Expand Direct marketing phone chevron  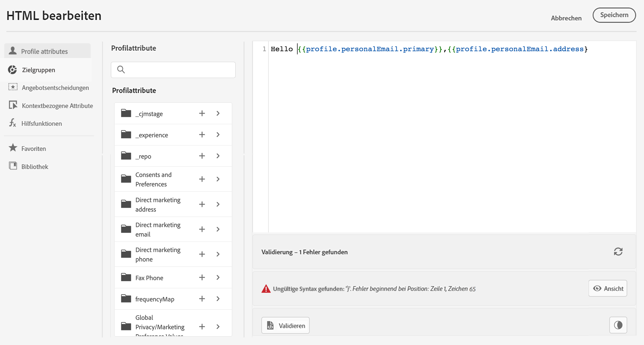click(x=218, y=254)
